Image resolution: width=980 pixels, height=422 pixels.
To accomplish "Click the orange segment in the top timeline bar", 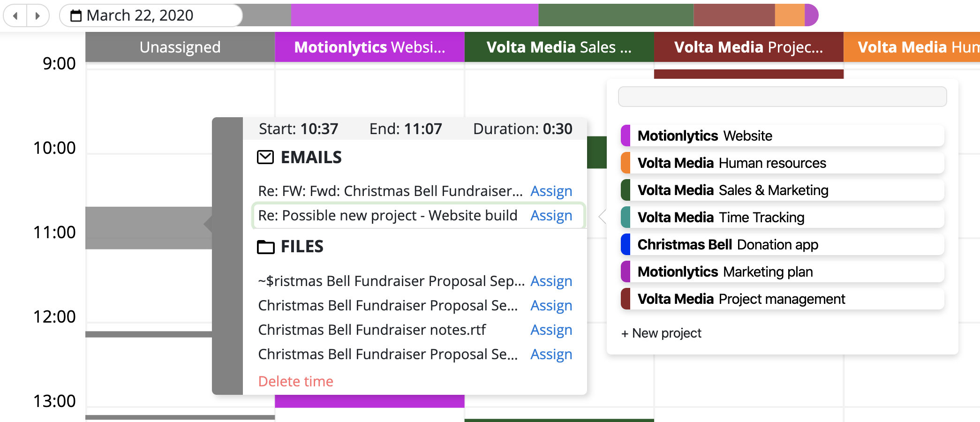I will click(x=790, y=15).
